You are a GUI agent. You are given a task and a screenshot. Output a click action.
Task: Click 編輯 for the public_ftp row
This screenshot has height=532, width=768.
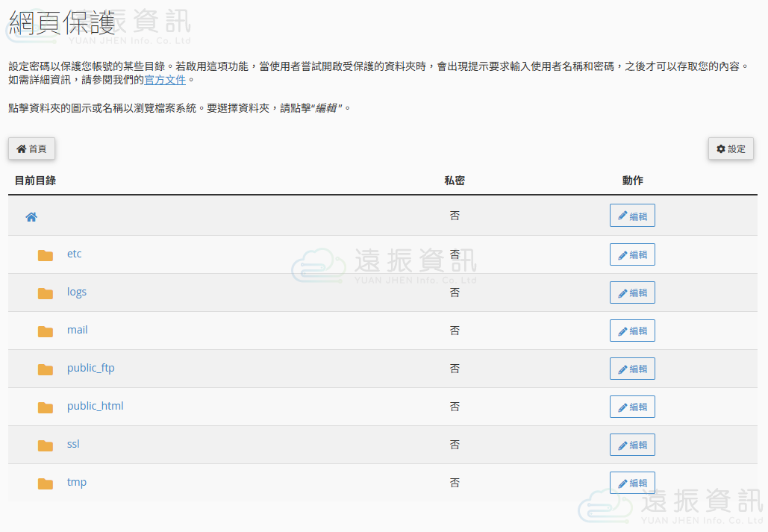click(x=632, y=369)
